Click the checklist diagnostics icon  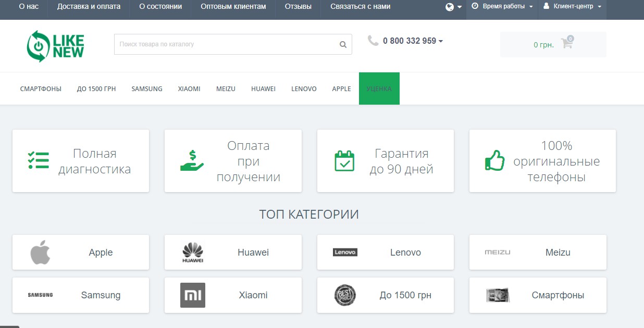(x=38, y=161)
